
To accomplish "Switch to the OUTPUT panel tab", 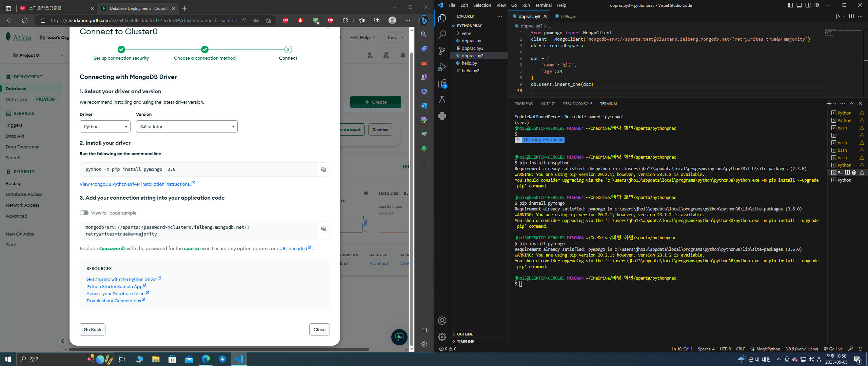I will coord(548,104).
